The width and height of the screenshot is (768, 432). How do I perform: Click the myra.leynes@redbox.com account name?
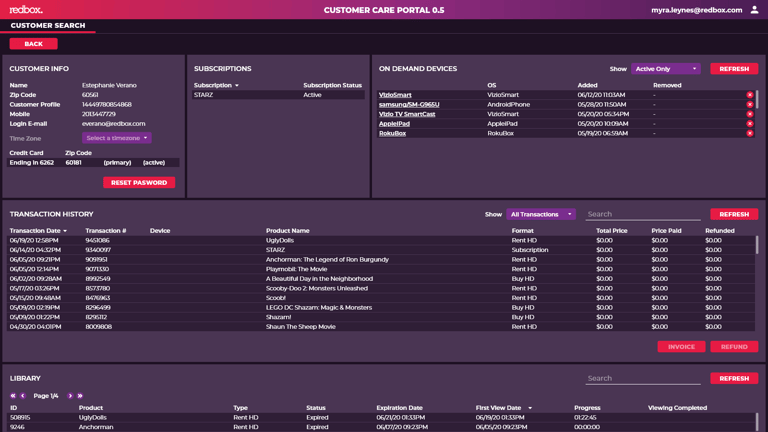[696, 10]
